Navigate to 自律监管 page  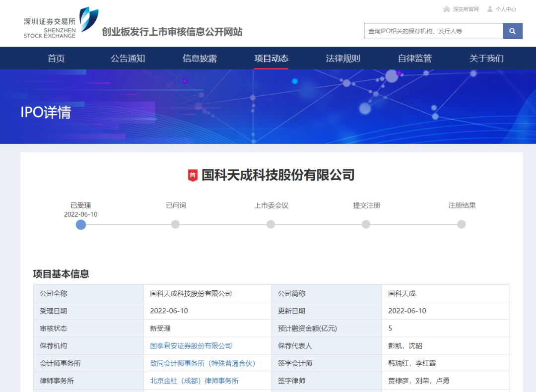click(415, 59)
